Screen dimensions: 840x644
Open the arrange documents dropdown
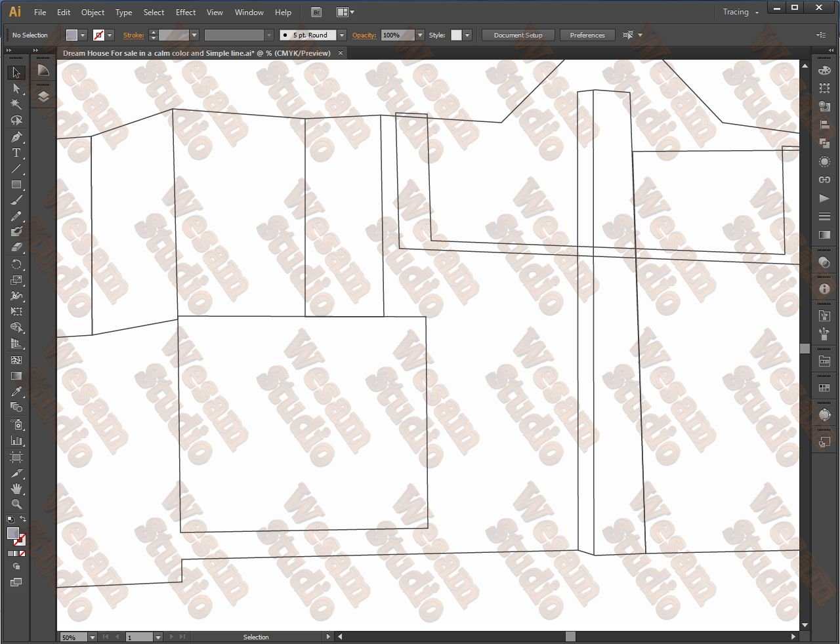coord(345,12)
